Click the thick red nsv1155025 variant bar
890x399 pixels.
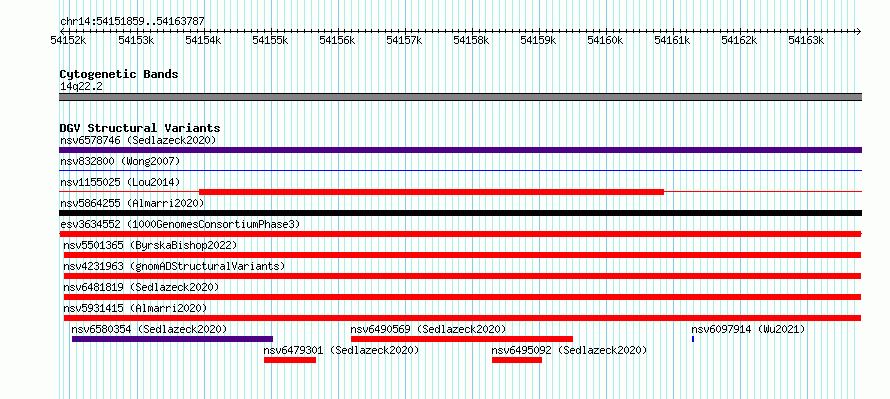coord(431,192)
